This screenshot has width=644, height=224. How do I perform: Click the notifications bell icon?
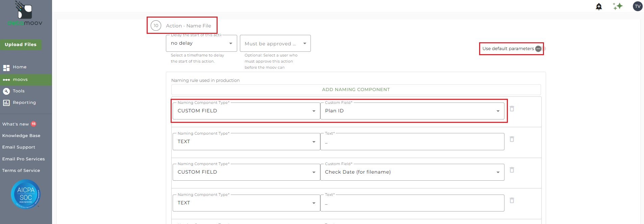pyautogui.click(x=599, y=6)
